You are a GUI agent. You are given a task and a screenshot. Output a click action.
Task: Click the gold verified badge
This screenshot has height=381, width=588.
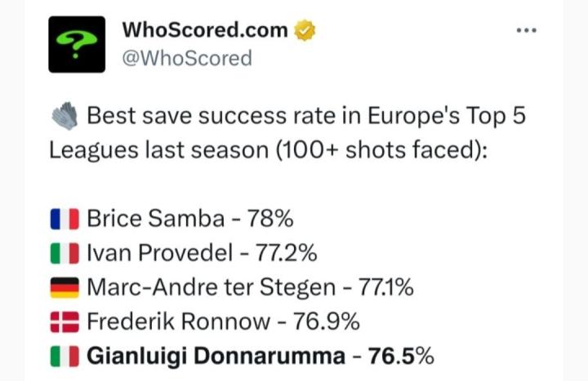click(305, 30)
